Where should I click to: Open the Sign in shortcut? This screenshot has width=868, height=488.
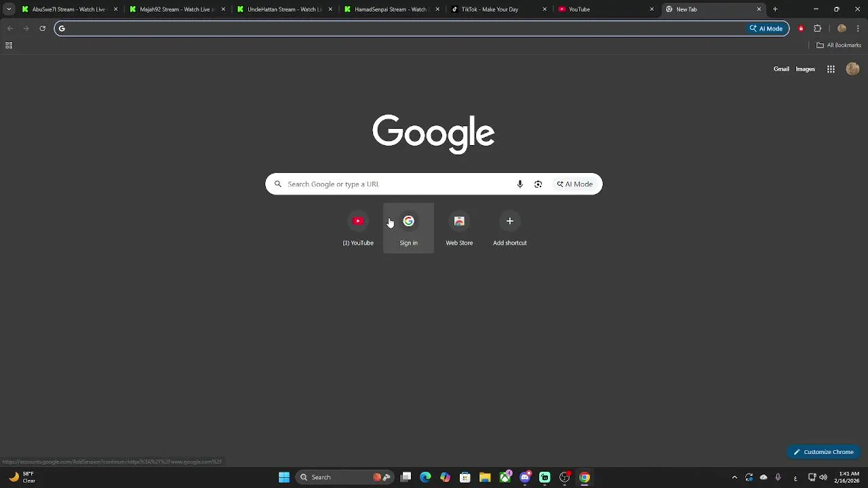(x=408, y=228)
